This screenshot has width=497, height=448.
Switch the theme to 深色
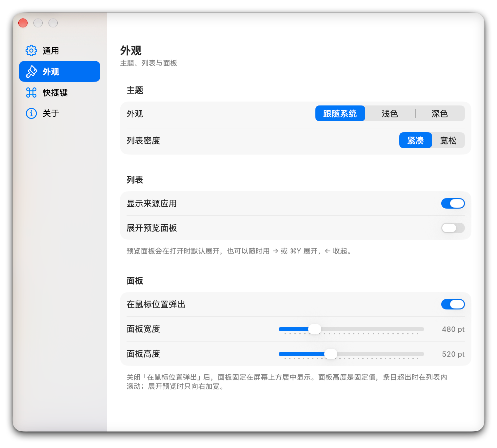point(440,113)
